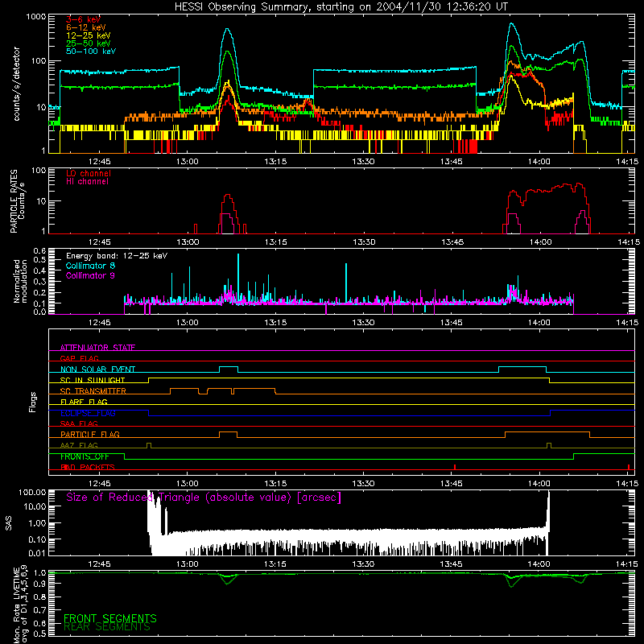Click the HI channel legend entry

point(87,182)
